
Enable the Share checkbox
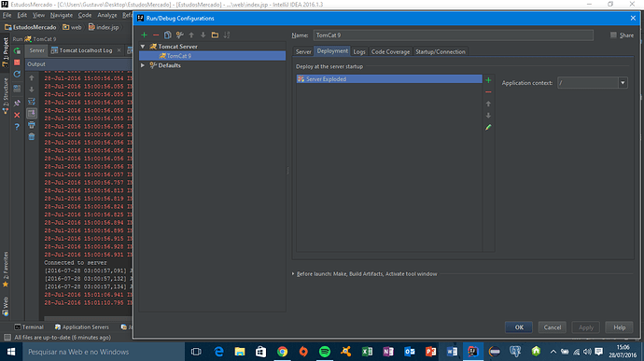point(613,35)
